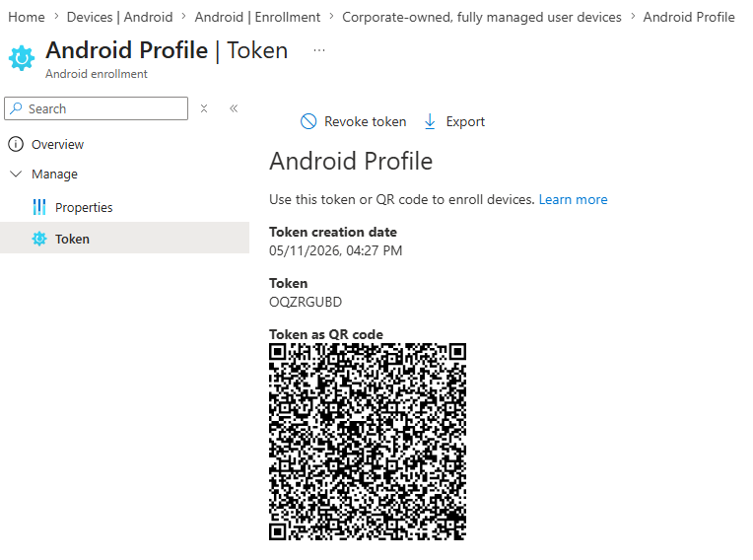Navigate to Devices | Android breadcrumb
The image size is (753, 560).
[x=119, y=17]
